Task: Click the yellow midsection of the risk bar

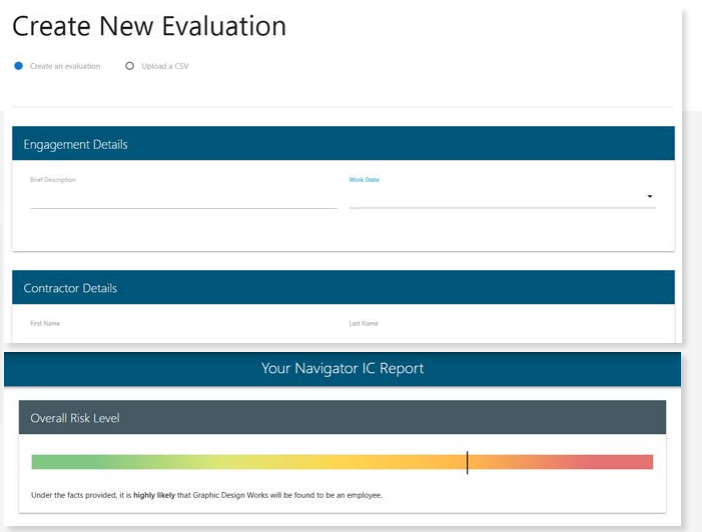Action: pyautogui.click(x=300, y=462)
